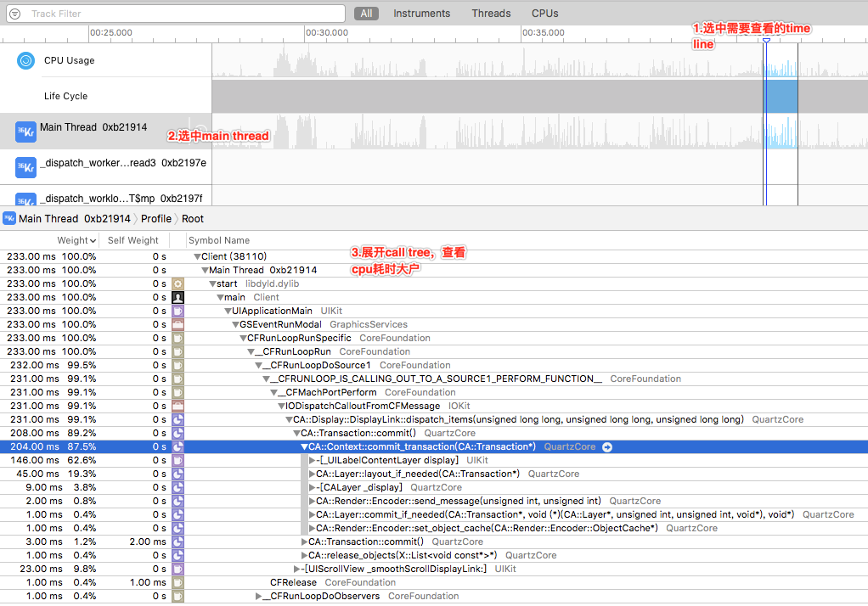This screenshot has width=868, height=606.
Task: Select the CFRelease CoreFoundation row
Action: 434,582
